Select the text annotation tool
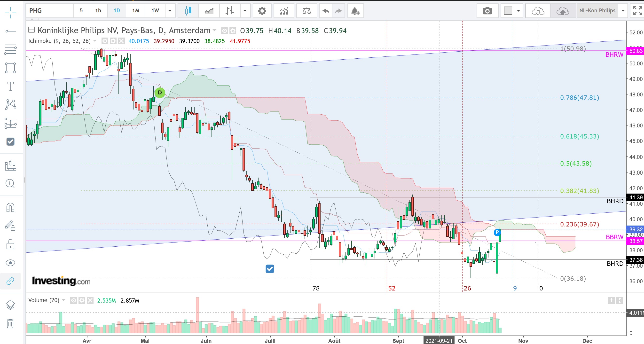Image resolution: width=644 pixels, height=344 pixels. 10,86
